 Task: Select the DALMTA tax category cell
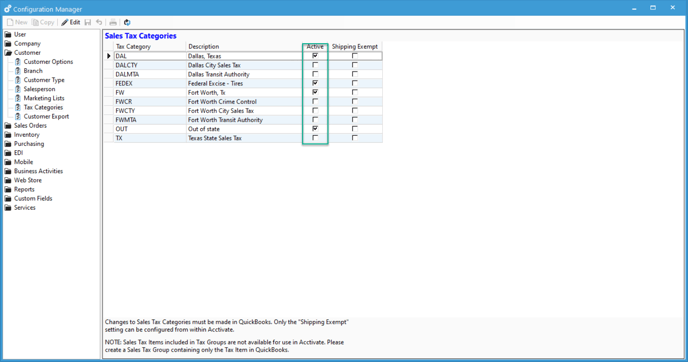tap(150, 74)
